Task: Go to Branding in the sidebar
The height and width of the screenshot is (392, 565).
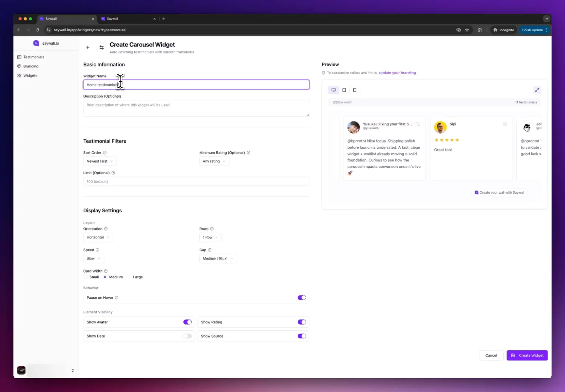Action: pos(31,66)
